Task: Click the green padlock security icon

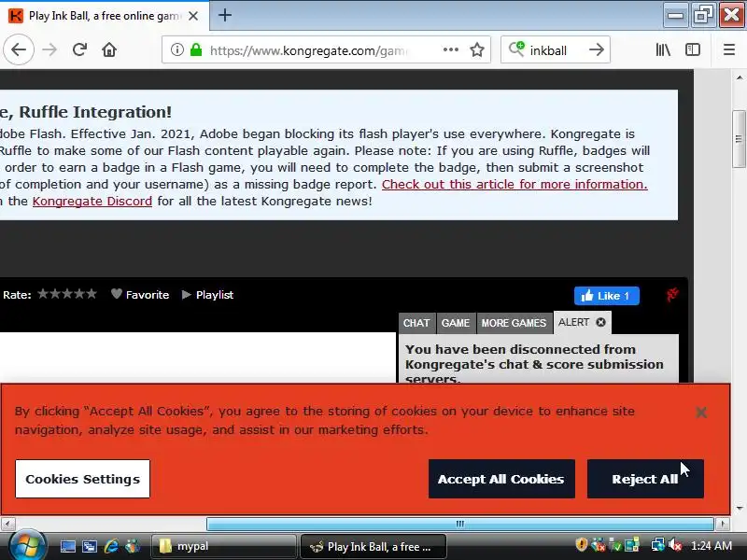Action: tap(196, 49)
